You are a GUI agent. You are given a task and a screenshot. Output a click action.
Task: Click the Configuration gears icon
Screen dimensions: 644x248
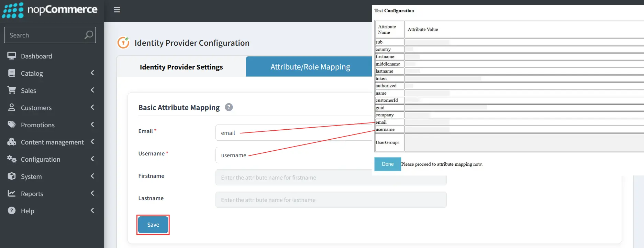pos(12,159)
